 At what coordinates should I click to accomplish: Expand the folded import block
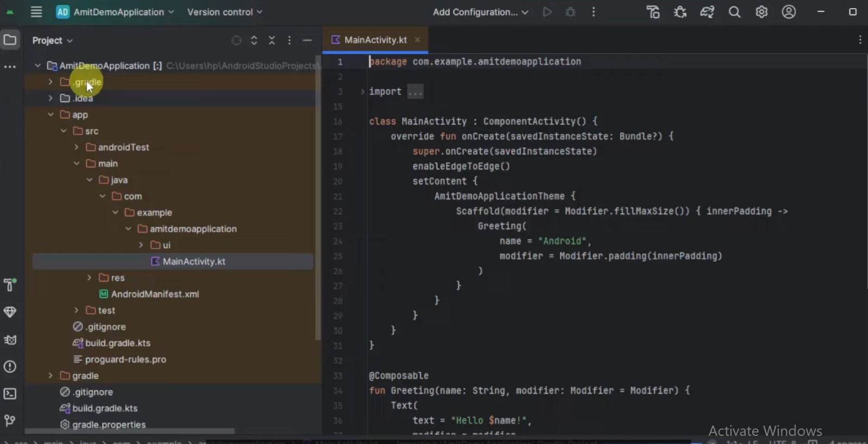362,92
